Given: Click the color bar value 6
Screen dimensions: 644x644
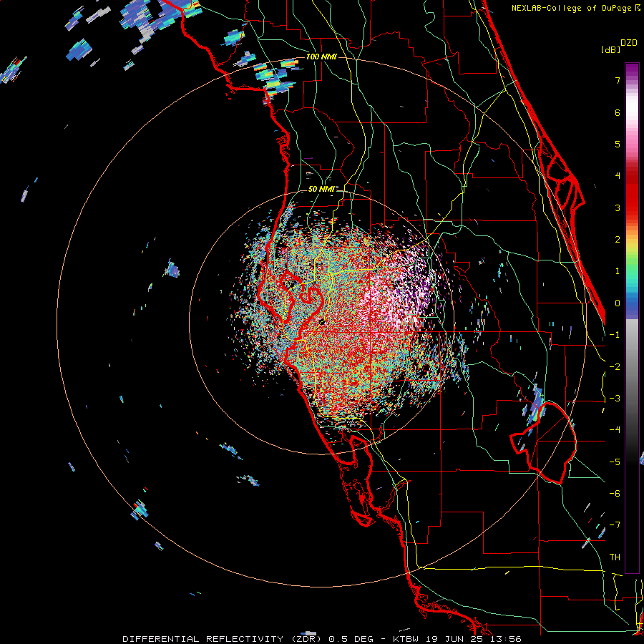Looking at the screenshot, I should (618, 112).
